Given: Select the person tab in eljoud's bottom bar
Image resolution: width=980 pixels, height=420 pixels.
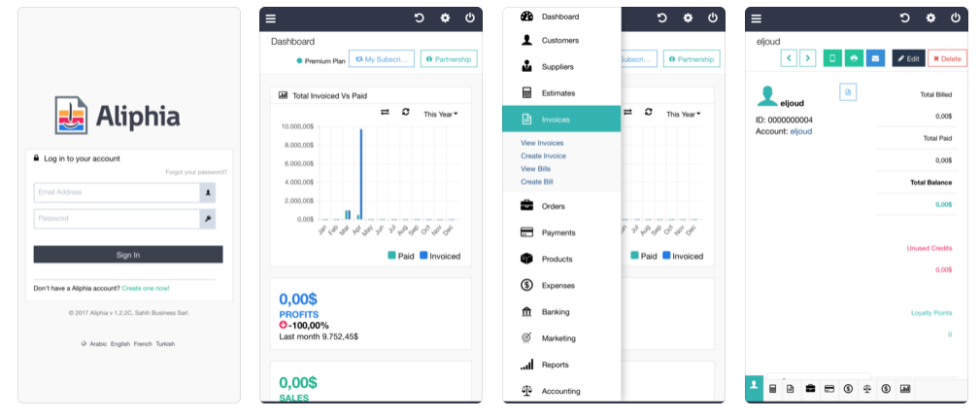Looking at the screenshot, I should (x=754, y=388).
